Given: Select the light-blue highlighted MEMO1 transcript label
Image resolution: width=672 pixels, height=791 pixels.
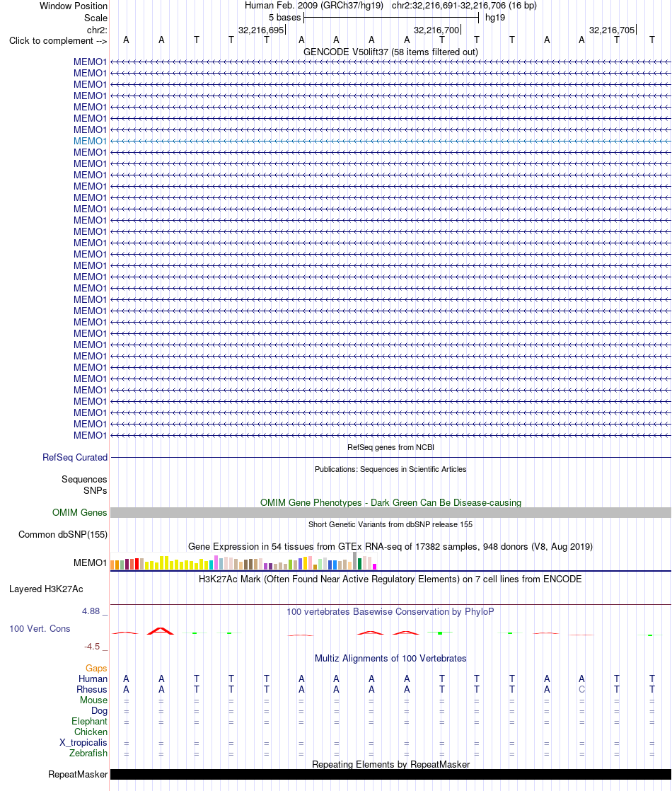Looking at the screenshot, I should 91,142.
